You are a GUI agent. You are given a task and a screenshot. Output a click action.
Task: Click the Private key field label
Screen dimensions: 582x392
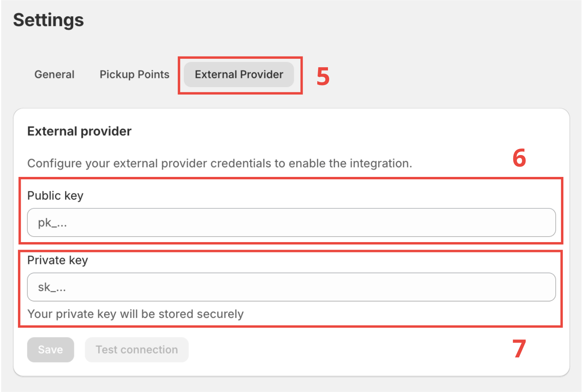click(x=58, y=260)
